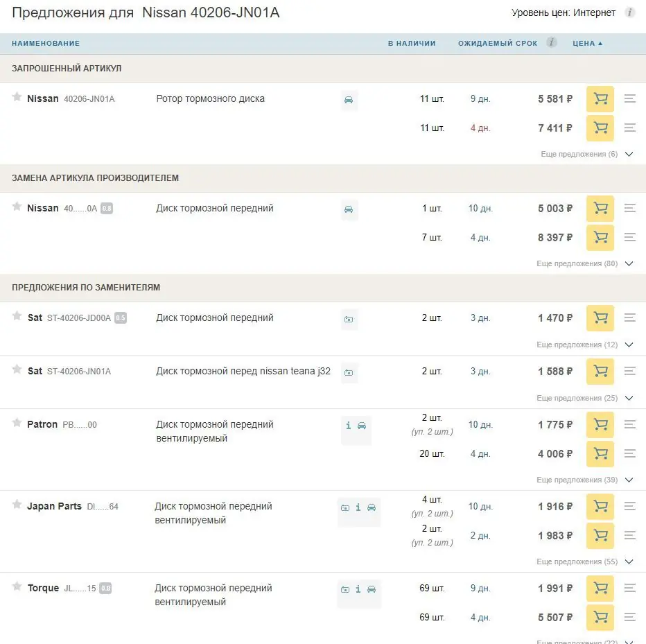Open details menu for 7 411 ₽ offer

pos(629,128)
